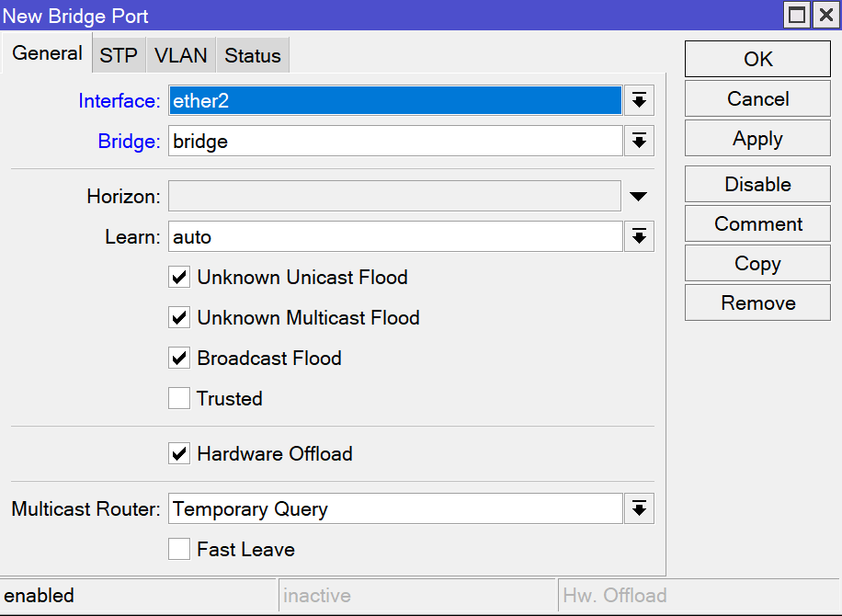The image size is (842, 616).
Task: Enable the Fast Leave option
Action: click(179, 550)
